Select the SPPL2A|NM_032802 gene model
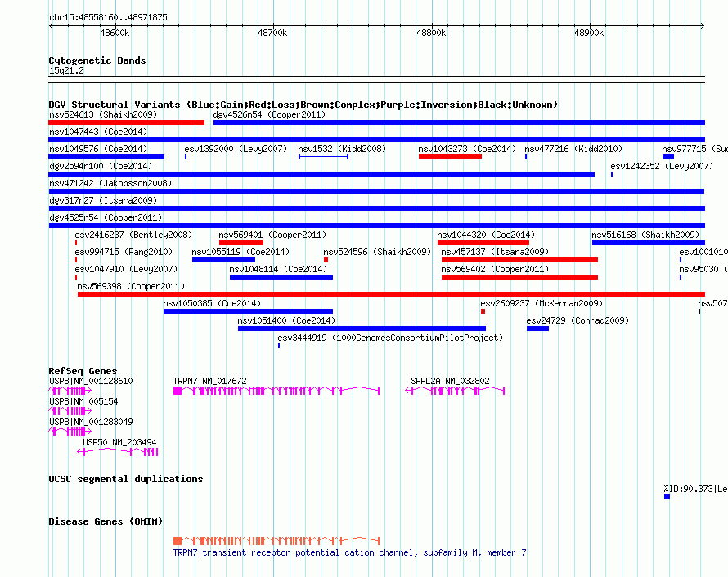 pos(455,391)
